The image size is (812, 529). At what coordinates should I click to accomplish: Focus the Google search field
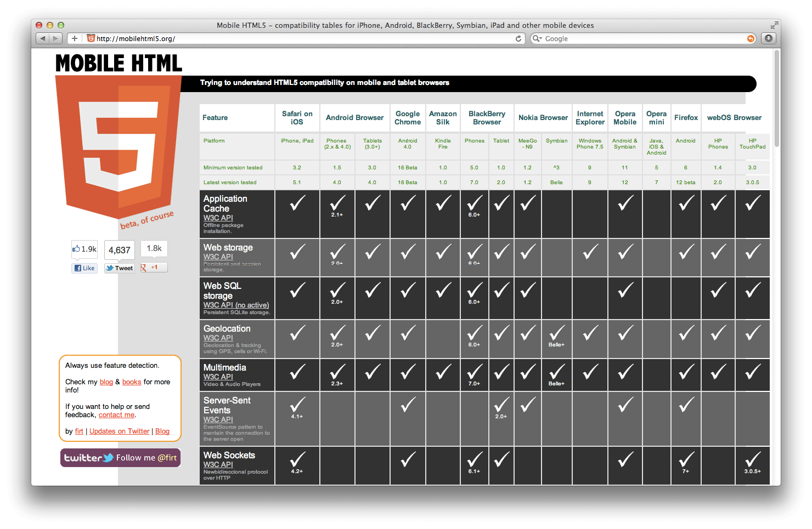point(644,38)
